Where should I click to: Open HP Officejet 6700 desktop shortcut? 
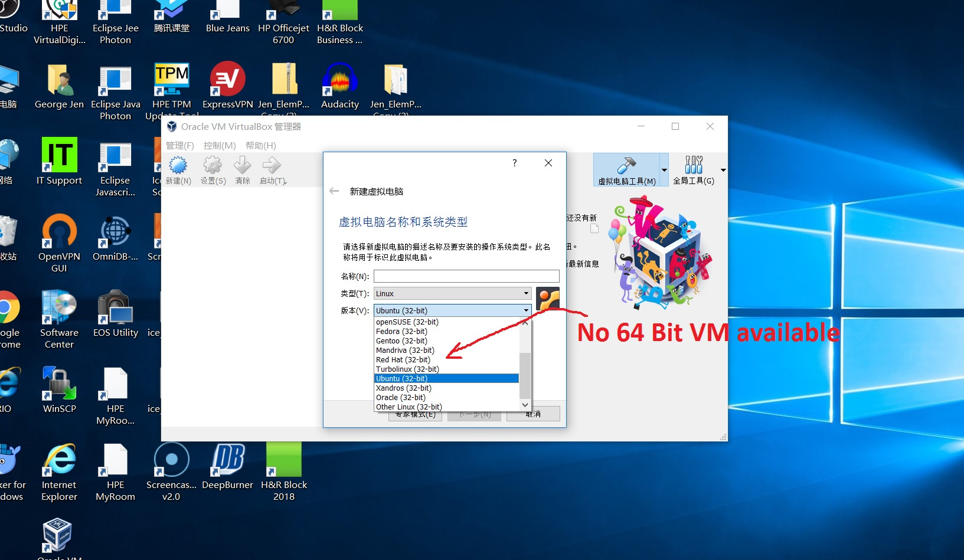pos(283,22)
